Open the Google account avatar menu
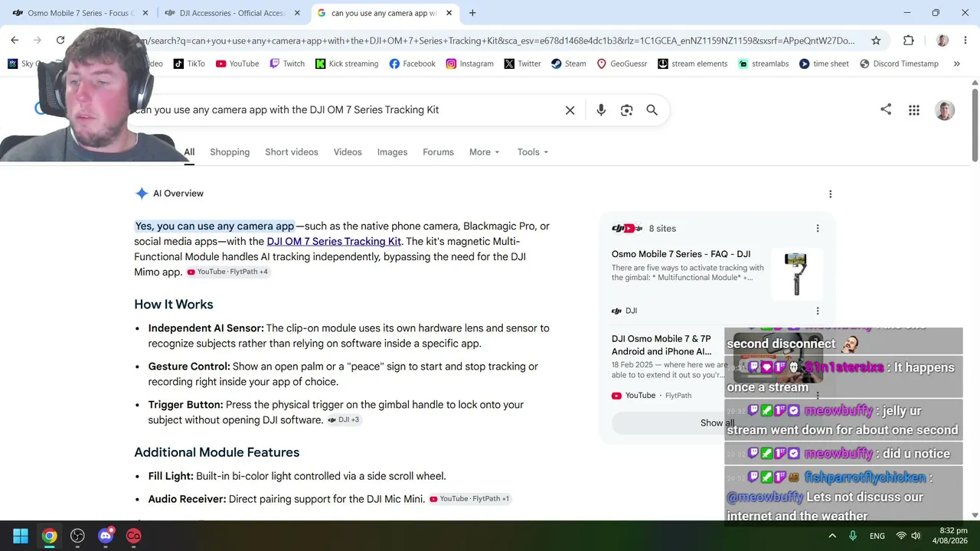Image resolution: width=980 pixels, height=551 pixels. [x=945, y=110]
